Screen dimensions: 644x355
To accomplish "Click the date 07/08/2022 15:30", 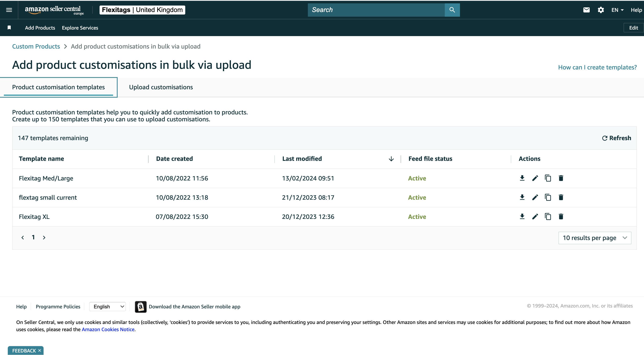I will (x=182, y=217).
